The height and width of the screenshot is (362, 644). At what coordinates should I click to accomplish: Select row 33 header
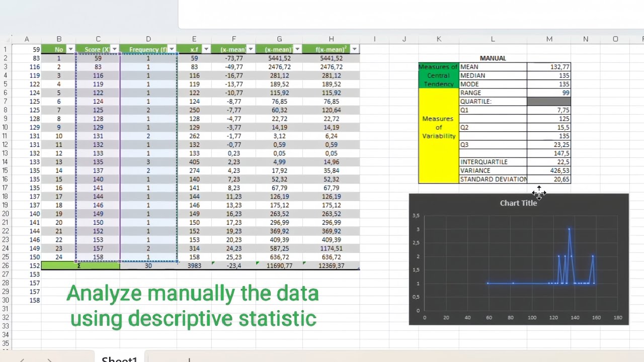click(x=6, y=326)
